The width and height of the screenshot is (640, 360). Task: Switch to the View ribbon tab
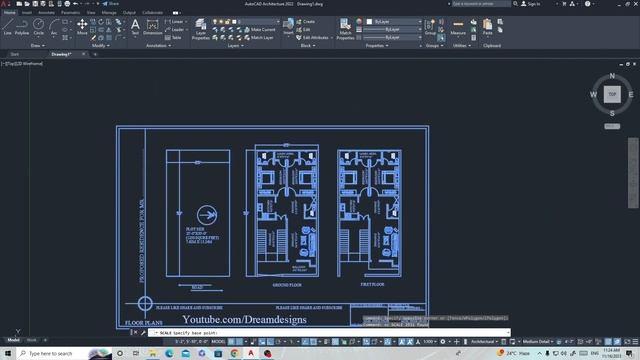click(x=91, y=13)
